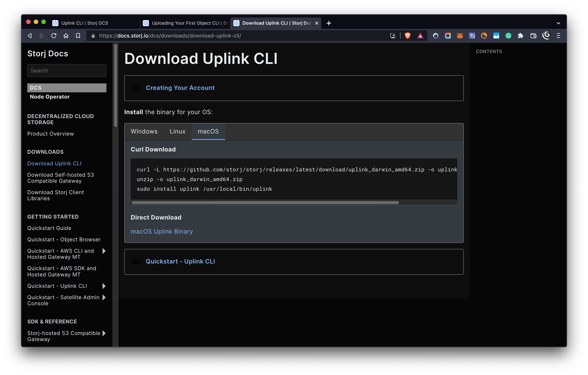Open the Extensions puzzle piece menu

pyautogui.click(x=520, y=36)
